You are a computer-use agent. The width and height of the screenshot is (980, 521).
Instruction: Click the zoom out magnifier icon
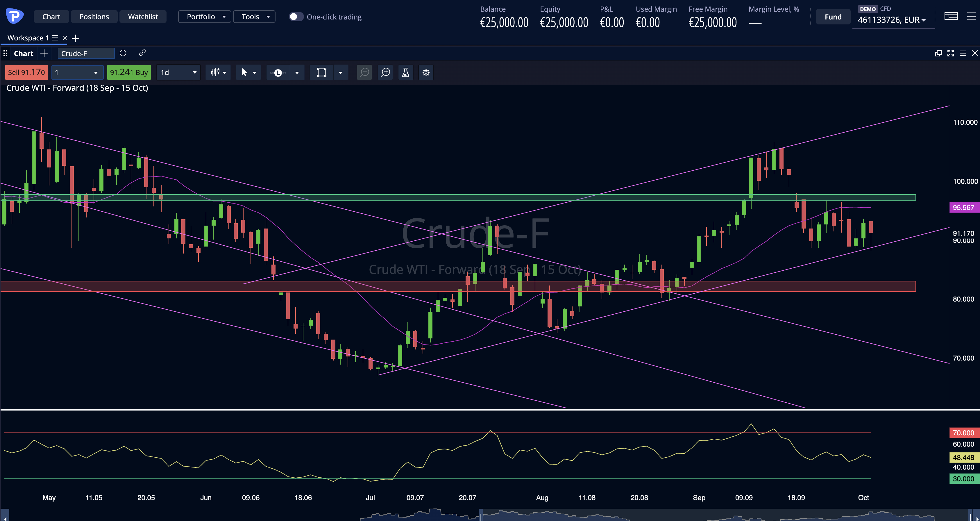(364, 72)
